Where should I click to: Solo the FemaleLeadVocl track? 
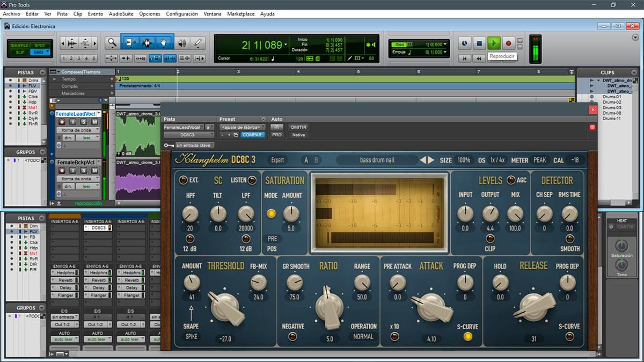tap(84, 122)
